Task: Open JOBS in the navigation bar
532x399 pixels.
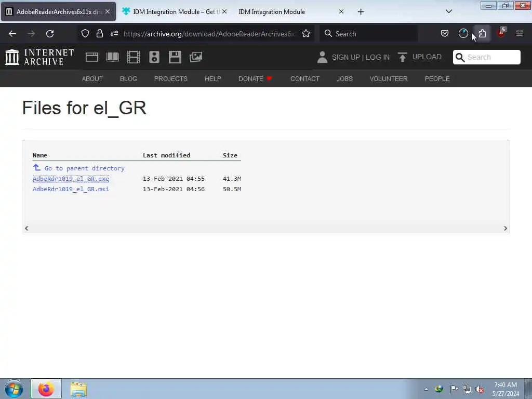Action: [345, 79]
